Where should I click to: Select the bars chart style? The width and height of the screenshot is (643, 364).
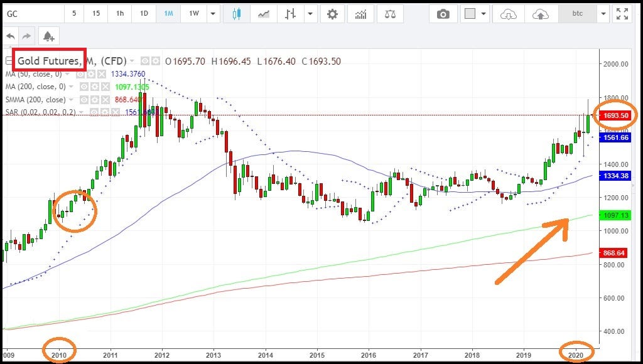(x=291, y=14)
